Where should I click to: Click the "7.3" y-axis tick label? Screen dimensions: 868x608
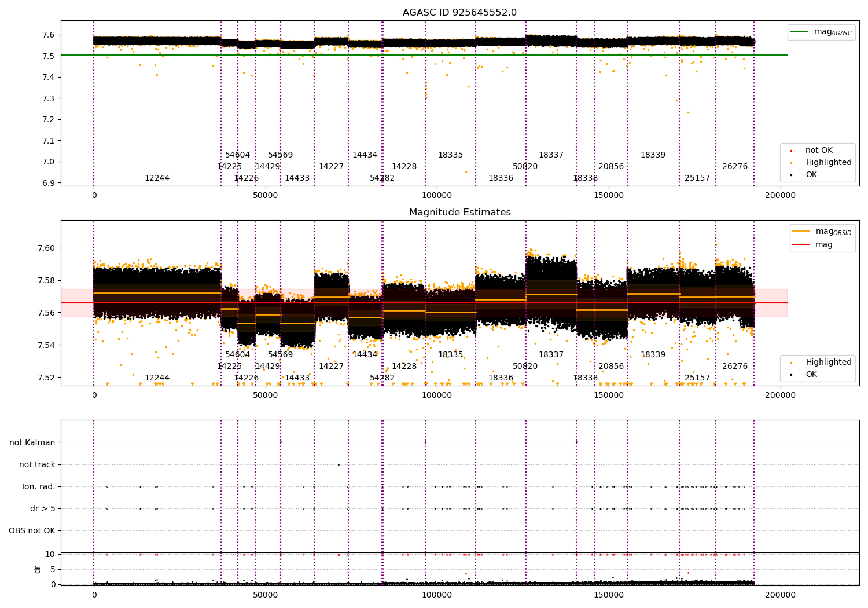(49, 98)
